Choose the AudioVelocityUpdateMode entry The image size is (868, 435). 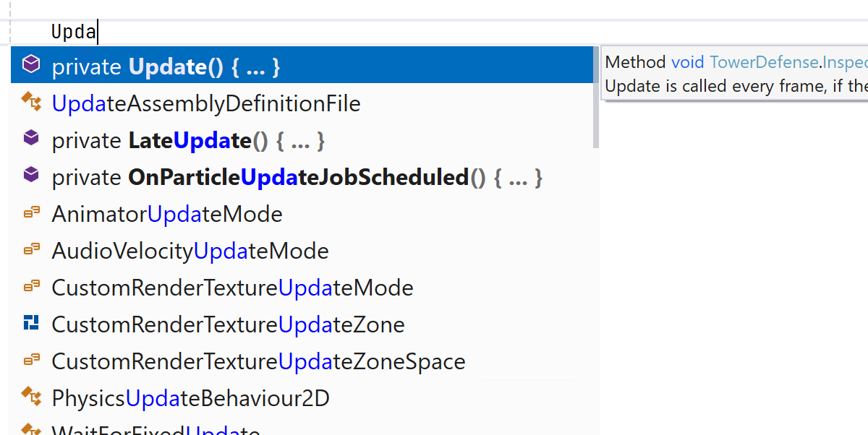click(x=190, y=251)
